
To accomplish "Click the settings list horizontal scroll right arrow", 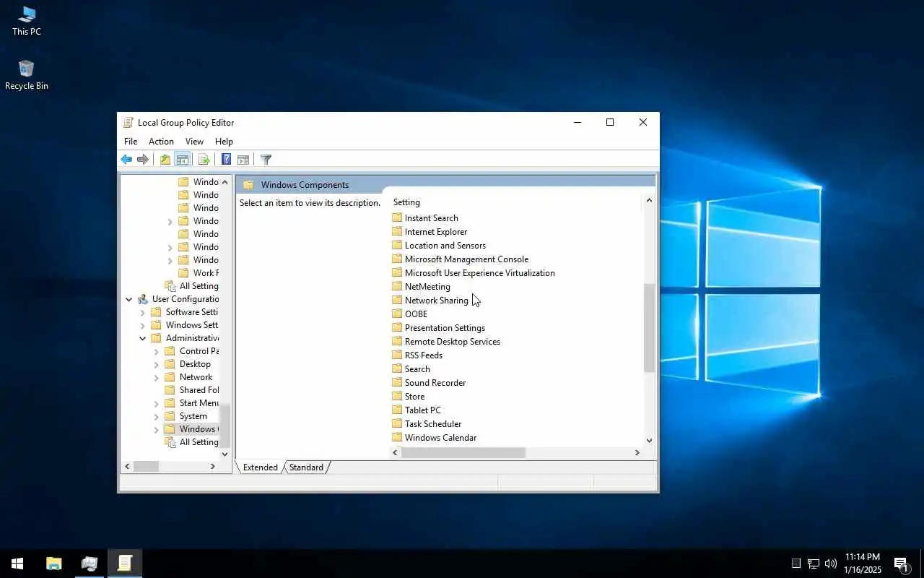I will click(x=637, y=452).
